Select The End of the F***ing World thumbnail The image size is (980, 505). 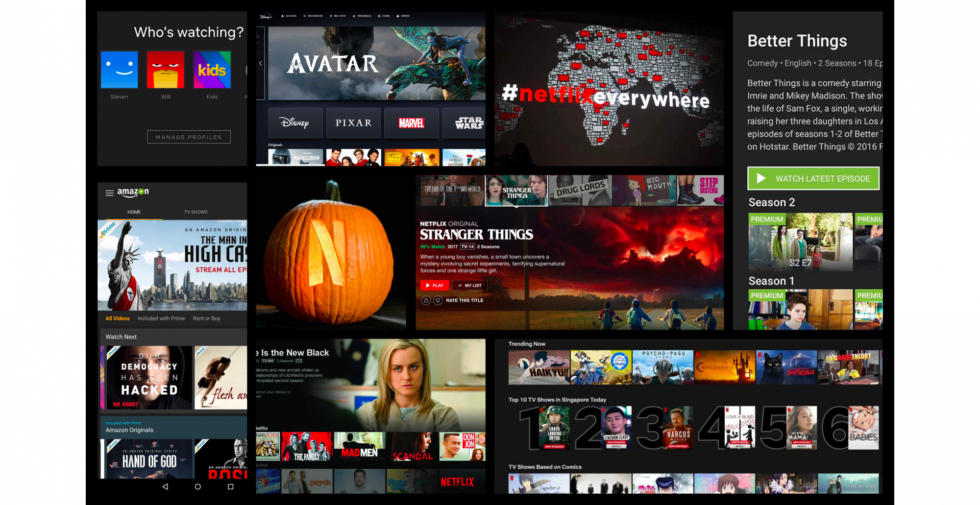tap(452, 190)
